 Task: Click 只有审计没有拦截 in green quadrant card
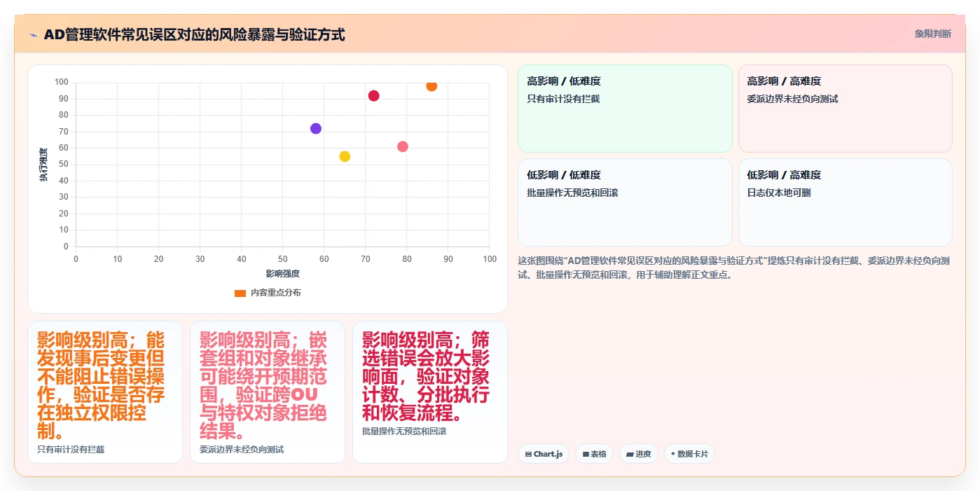pyautogui.click(x=563, y=99)
